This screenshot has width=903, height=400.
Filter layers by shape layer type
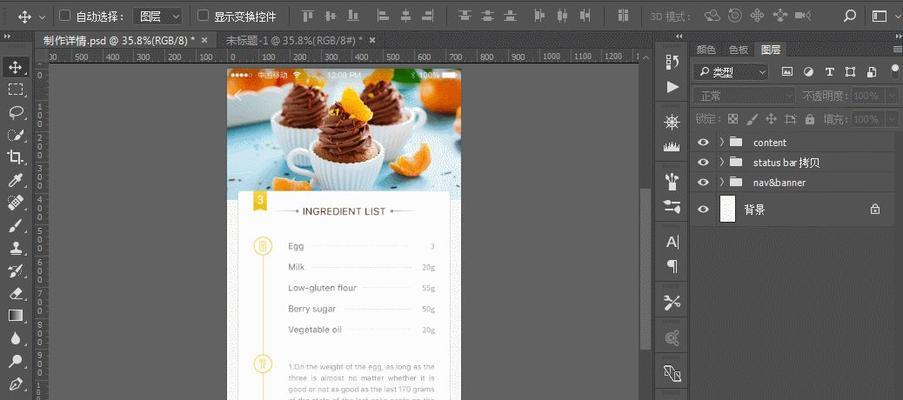point(850,72)
